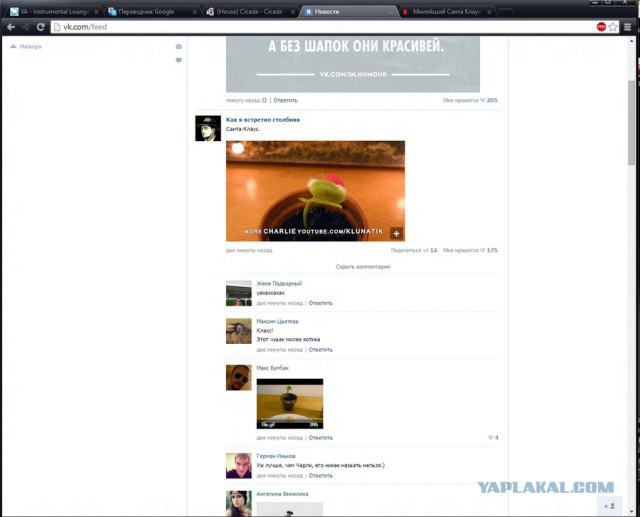Click the envelope icon right of Наверх
The width and height of the screenshot is (640, 517).
pyautogui.click(x=179, y=47)
